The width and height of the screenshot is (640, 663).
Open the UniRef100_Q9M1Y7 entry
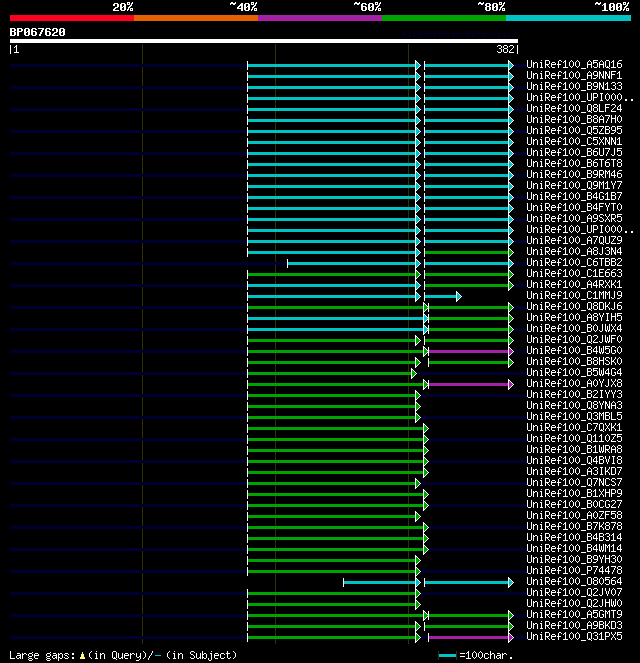point(574,185)
